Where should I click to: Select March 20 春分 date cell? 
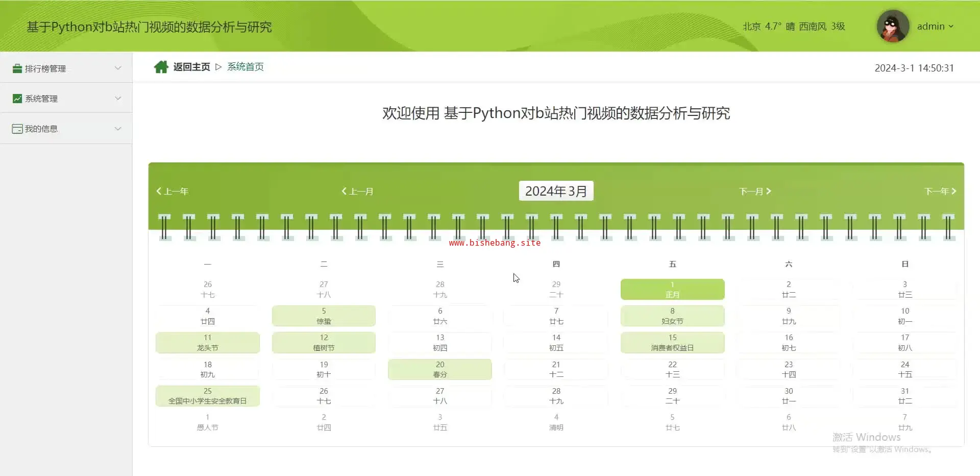tap(439, 369)
